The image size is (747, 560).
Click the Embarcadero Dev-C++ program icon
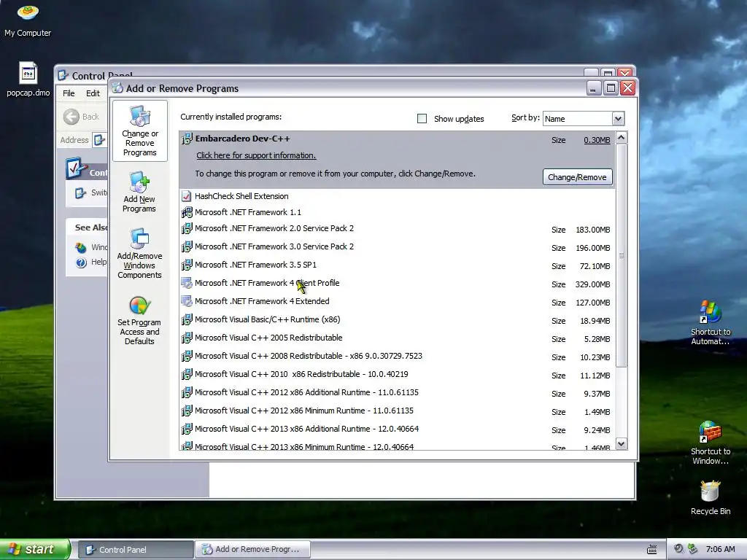(187, 139)
